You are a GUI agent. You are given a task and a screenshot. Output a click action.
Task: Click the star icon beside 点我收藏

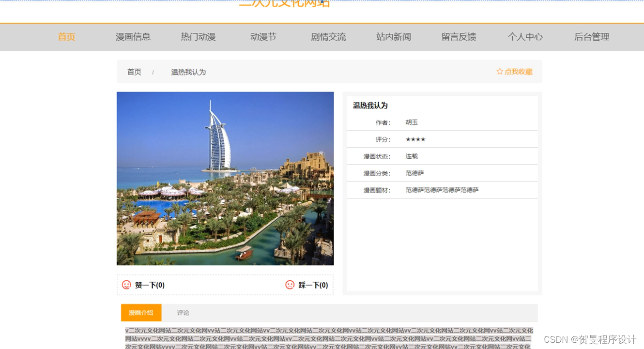pos(500,72)
